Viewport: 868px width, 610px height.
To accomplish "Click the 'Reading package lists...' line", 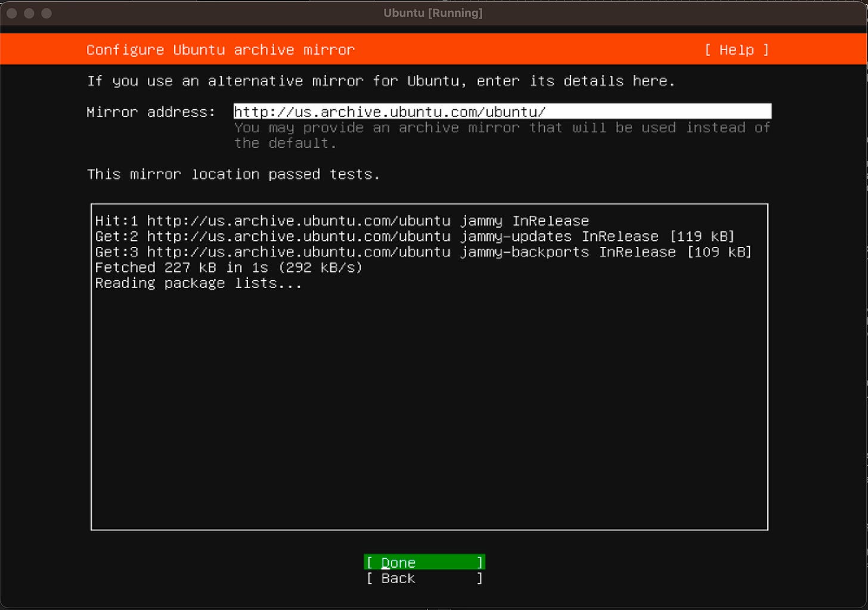I will pos(199,283).
